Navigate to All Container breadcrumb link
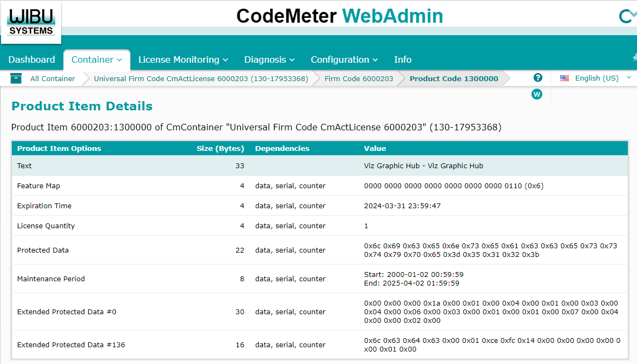The image size is (637, 364). [x=52, y=78]
